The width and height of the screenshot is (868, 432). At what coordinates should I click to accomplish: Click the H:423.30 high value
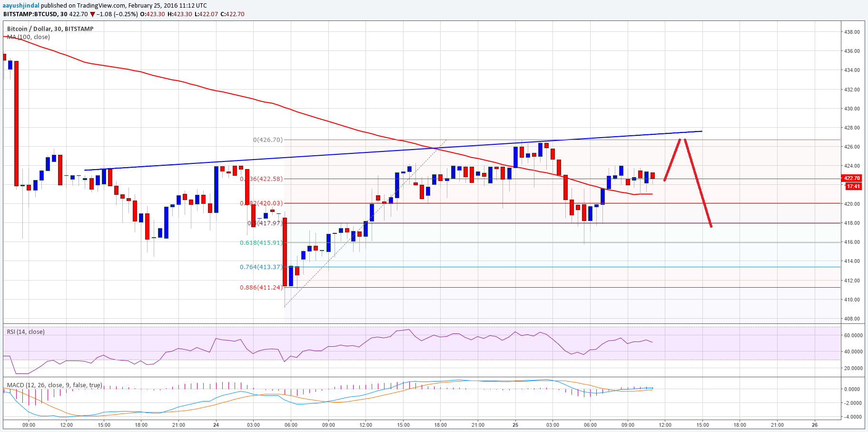click(x=179, y=14)
